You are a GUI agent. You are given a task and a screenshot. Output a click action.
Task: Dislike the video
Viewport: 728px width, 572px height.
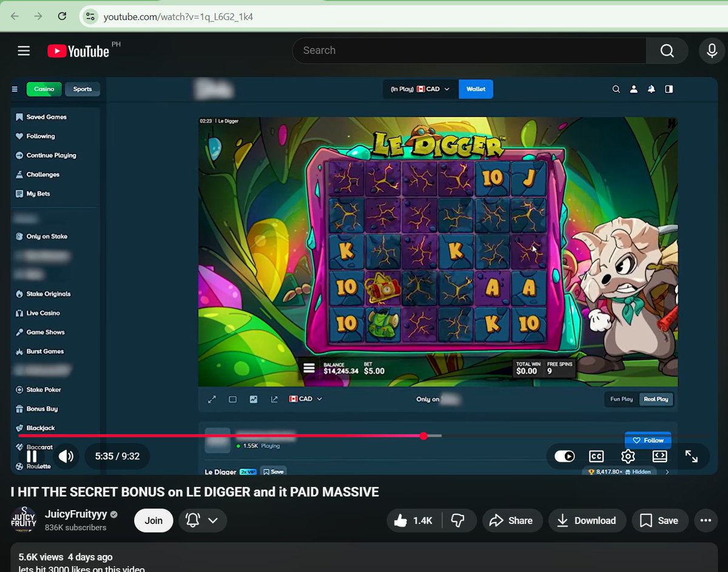[x=459, y=520]
